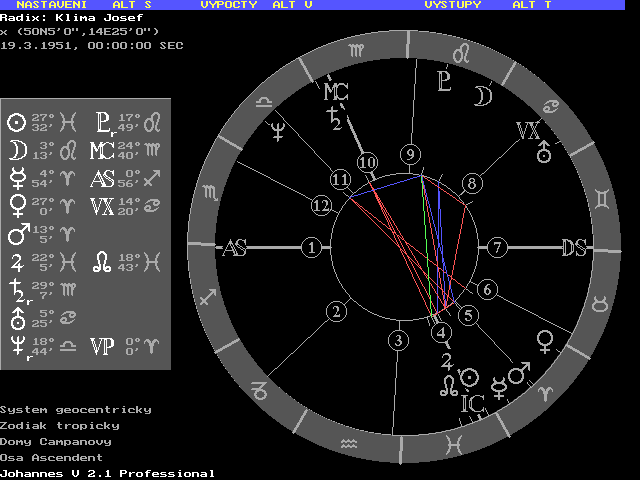The width and height of the screenshot is (640, 480).
Task: Select the "Domy Campanovy" house system text
Action: click(55, 441)
